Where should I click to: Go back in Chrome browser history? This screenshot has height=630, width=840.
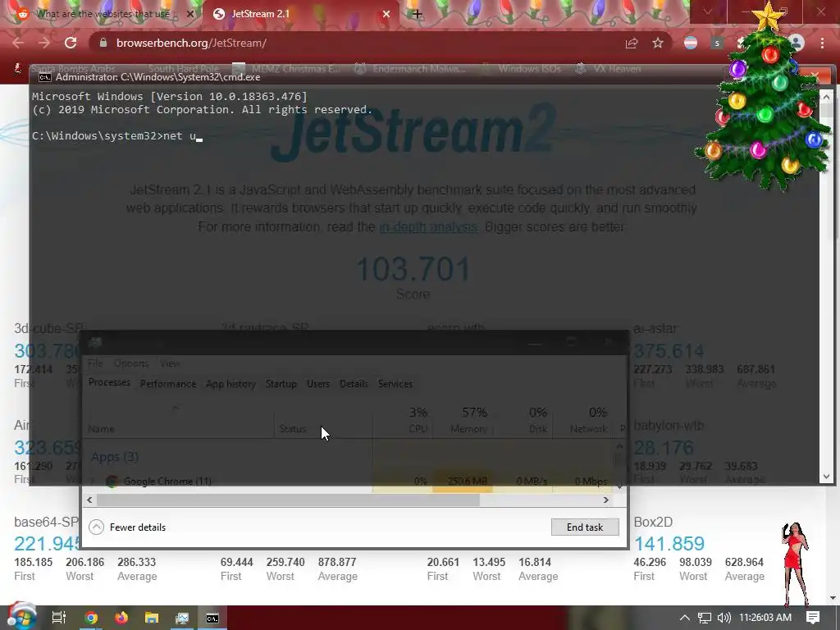[x=18, y=43]
